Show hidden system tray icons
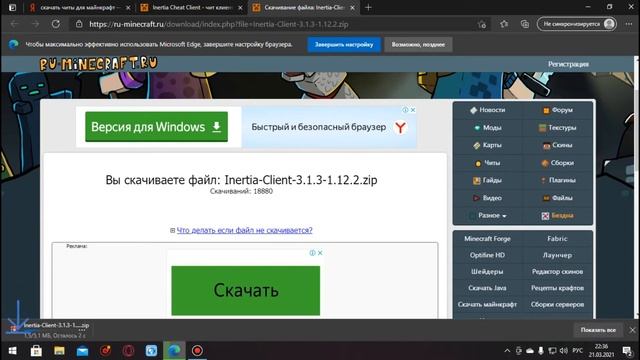Viewport: 640px width, 360px height. 507,351
